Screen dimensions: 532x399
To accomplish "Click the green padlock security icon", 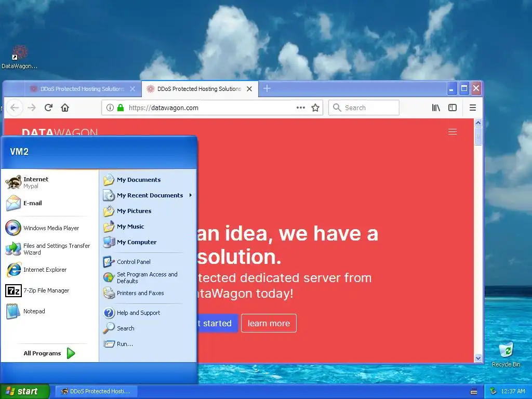I will [121, 108].
